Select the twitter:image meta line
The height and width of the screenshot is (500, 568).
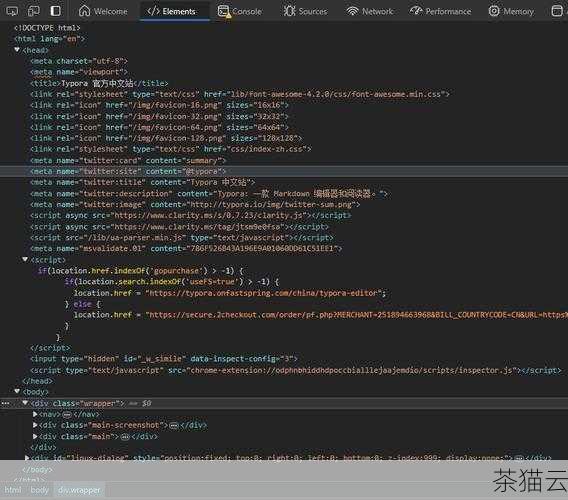click(195, 204)
